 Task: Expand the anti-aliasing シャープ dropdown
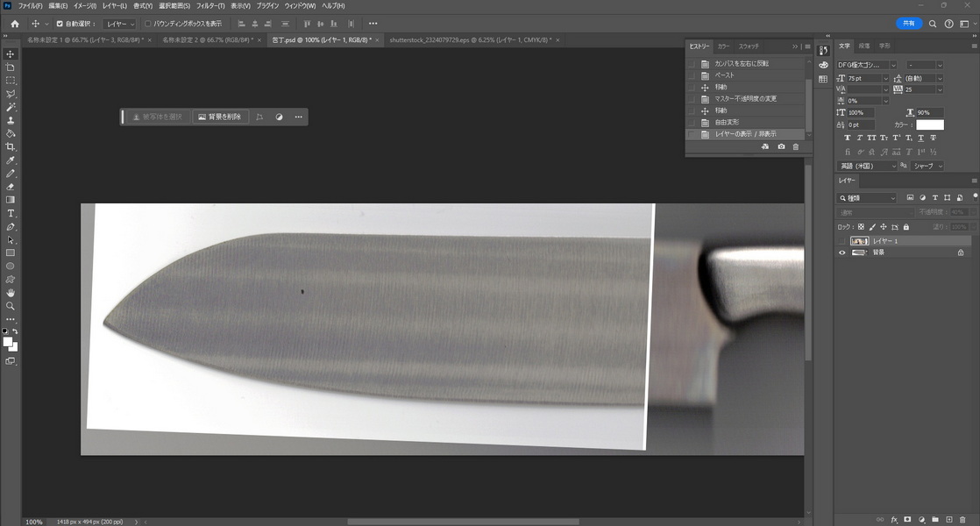(927, 166)
